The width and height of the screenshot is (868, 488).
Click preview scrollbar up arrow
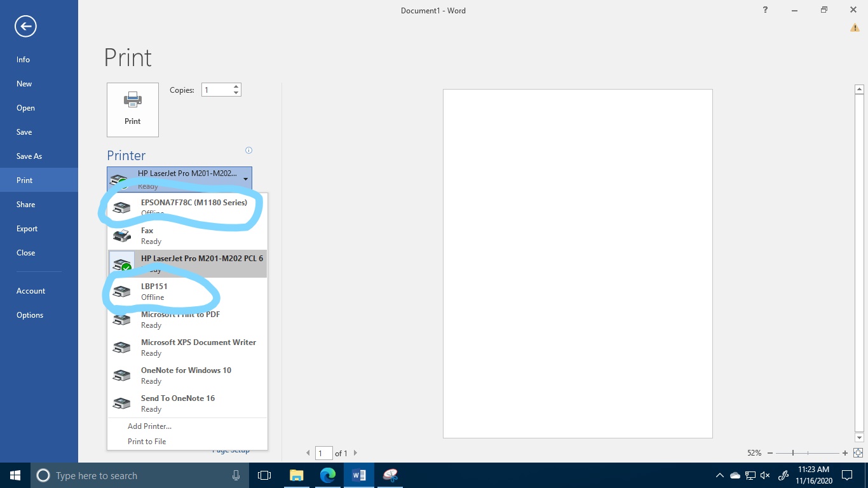click(859, 90)
